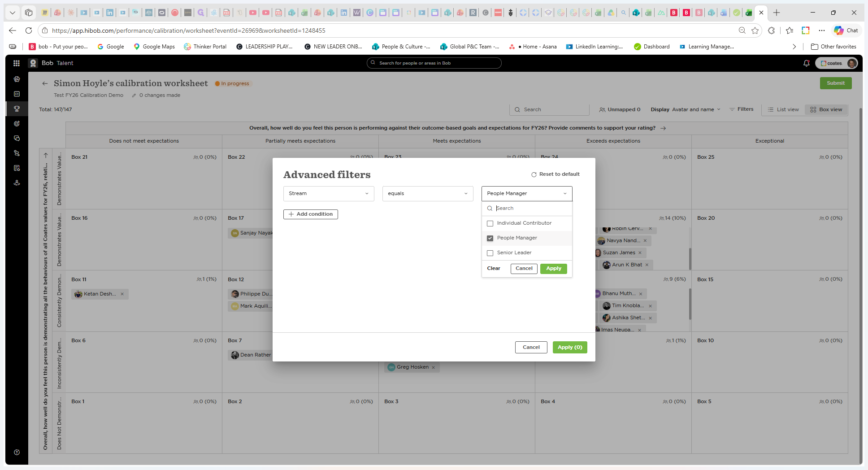Image resolution: width=868 pixels, height=470 pixels.
Task: Click the green Apply (0) button
Action: (x=570, y=347)
